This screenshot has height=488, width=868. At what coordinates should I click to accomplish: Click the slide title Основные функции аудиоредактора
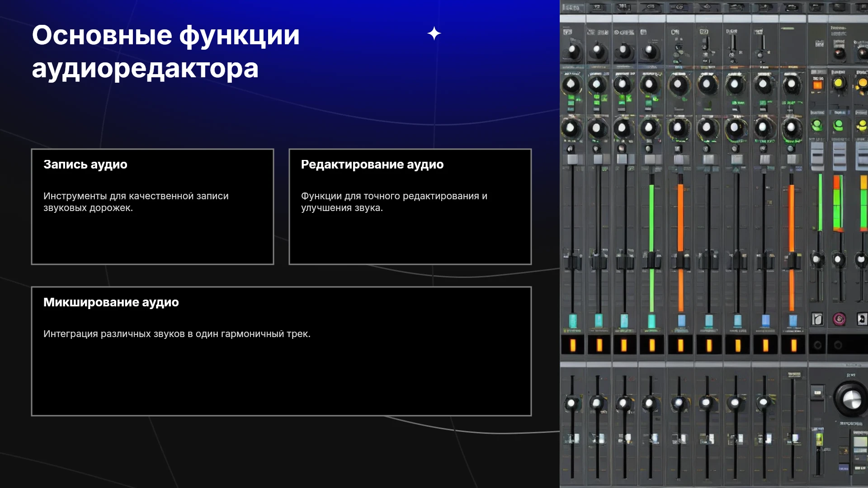tap(165, 52)
